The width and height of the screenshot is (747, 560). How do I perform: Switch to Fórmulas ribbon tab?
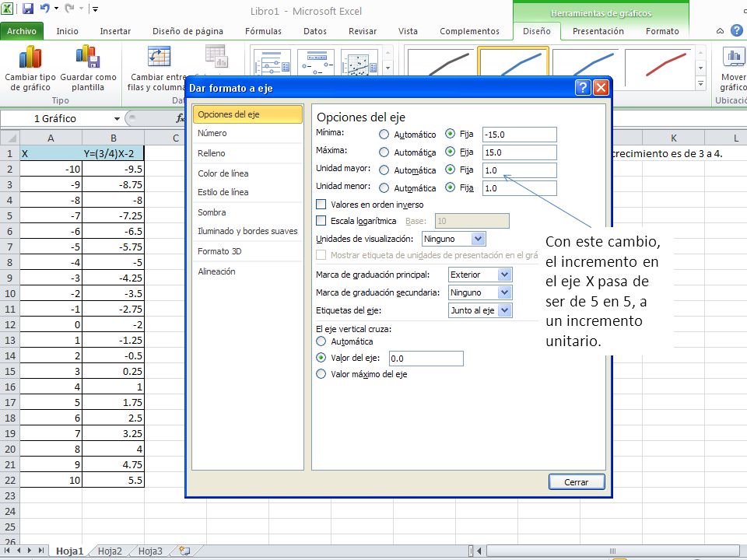(x=263, y=31)
